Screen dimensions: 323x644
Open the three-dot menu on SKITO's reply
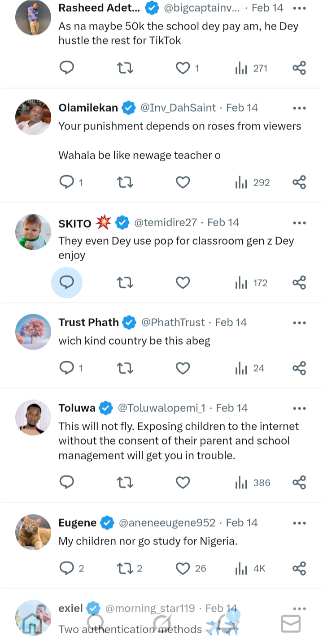point(299,223)
